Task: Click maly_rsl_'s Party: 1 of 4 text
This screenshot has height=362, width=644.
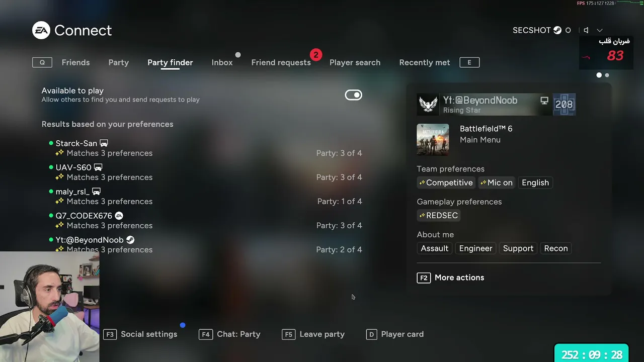Action: 340,201
